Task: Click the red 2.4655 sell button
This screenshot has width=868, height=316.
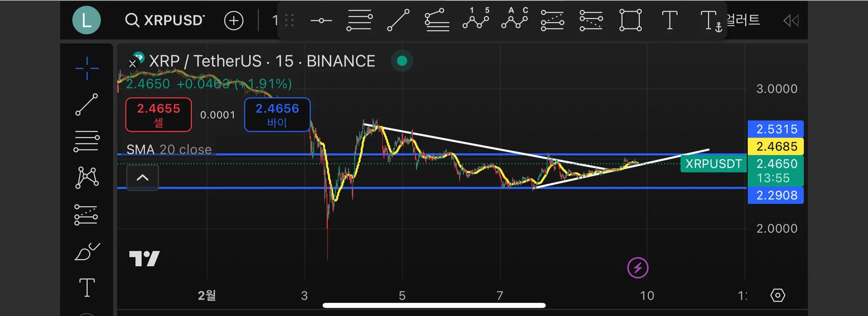Action: coord(158,115)
